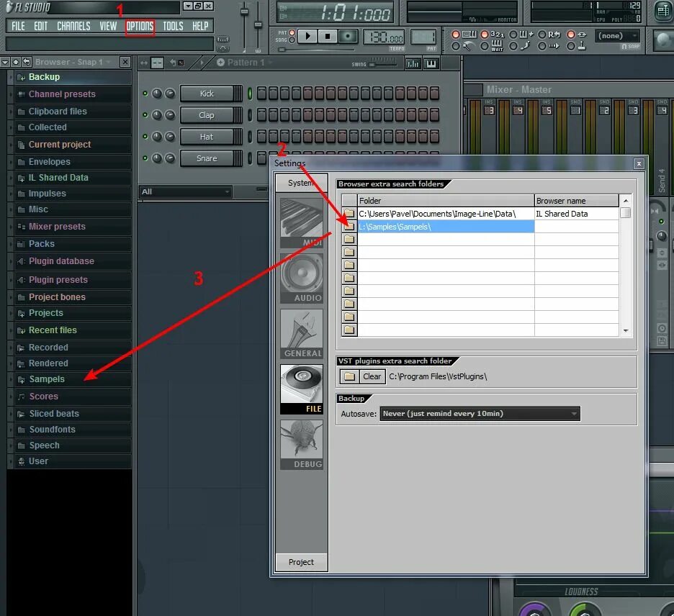Open the channel filter All dropdown

click(186, 191)
